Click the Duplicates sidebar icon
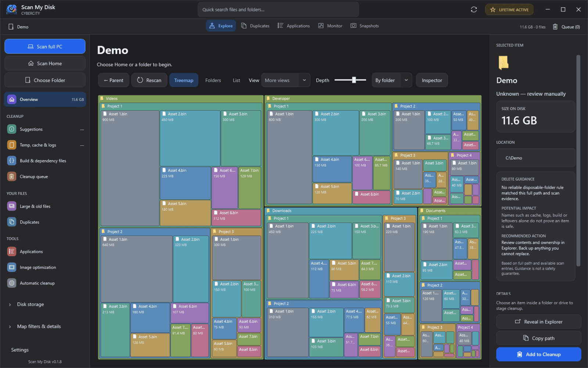Viewport: 588px width, 368px height. (12, 222)
